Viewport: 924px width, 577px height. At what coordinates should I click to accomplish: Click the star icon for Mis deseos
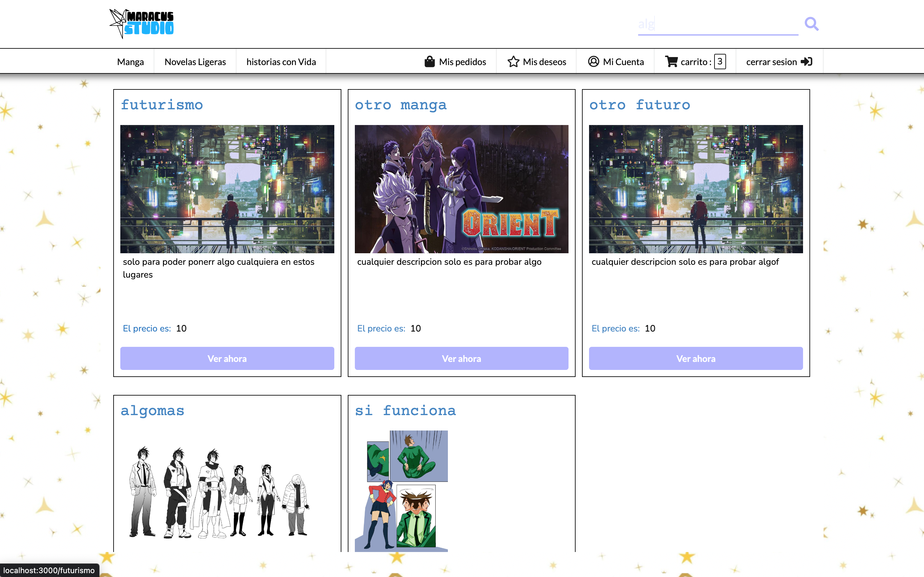point(513,62)
